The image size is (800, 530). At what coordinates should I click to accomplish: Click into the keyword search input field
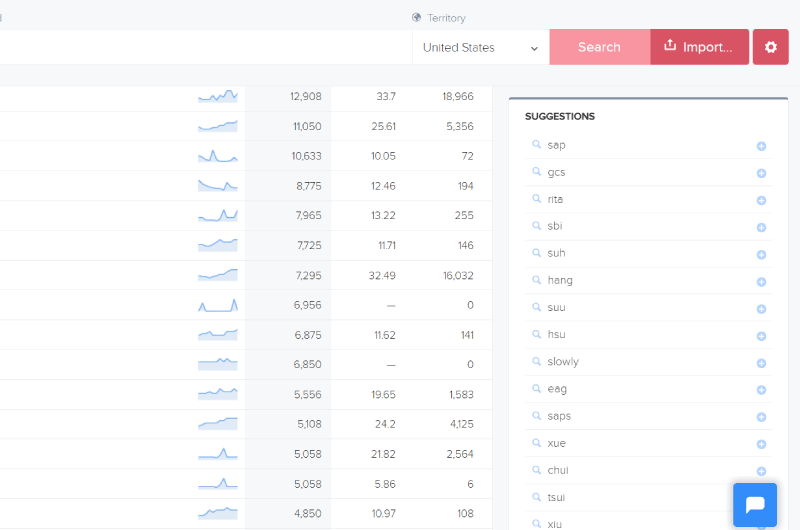[204, 47]
